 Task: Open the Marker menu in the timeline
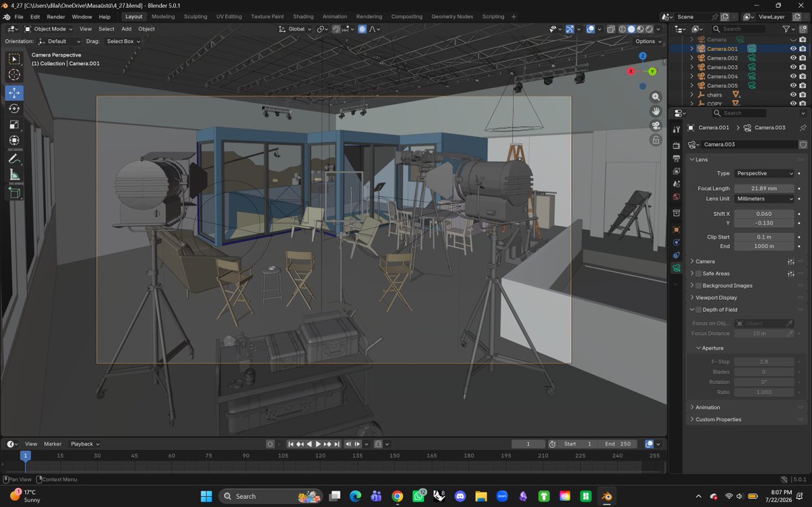click(53, 444)
